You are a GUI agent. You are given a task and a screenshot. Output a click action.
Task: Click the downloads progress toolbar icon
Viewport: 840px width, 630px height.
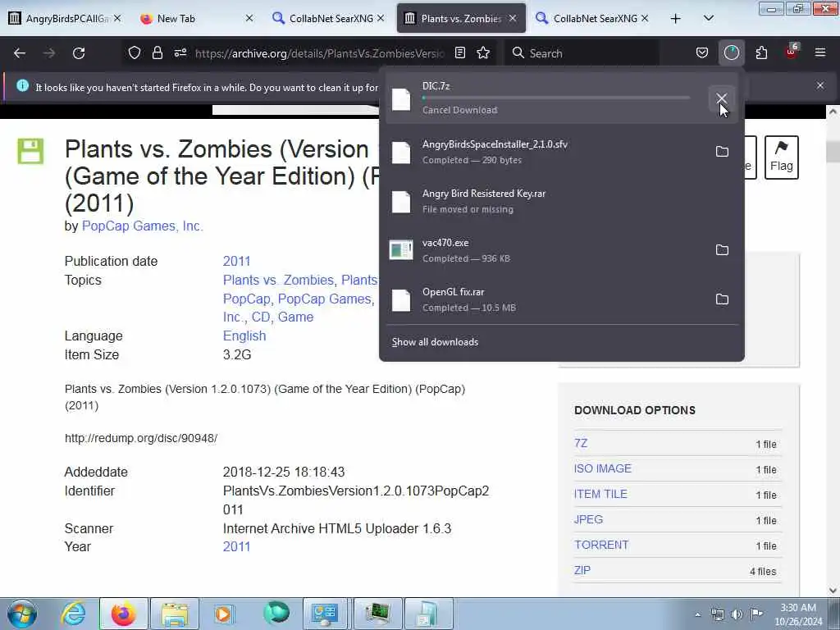(x=731, y=53)
